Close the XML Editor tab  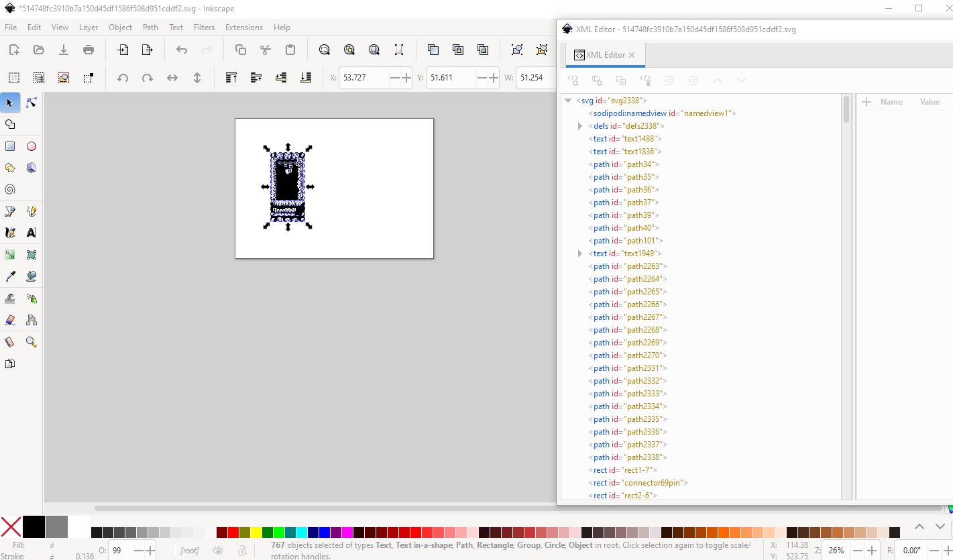(632, 55)
